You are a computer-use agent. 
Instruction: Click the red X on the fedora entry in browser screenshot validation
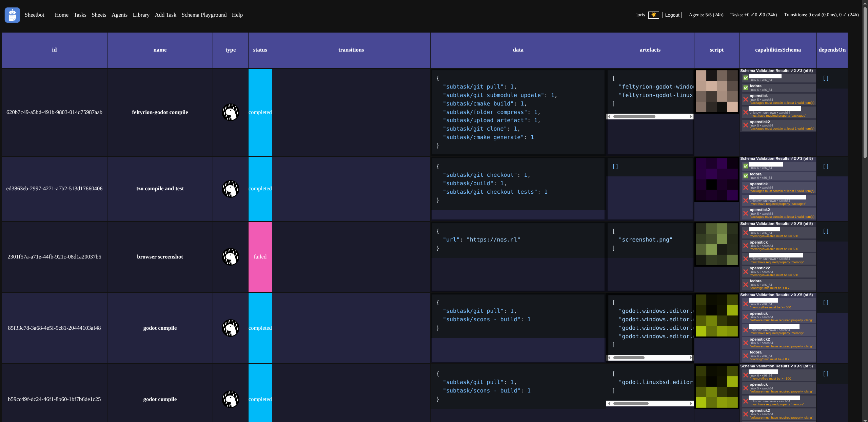(746, 284)
